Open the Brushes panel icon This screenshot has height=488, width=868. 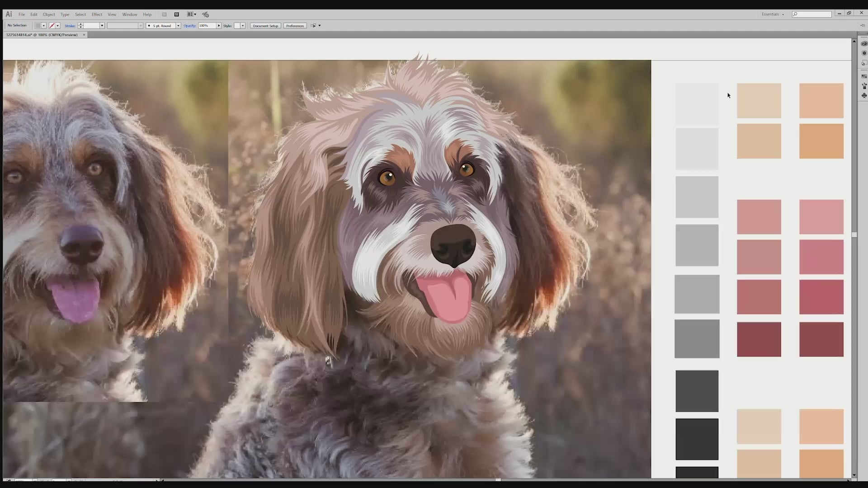coord(864,86)
